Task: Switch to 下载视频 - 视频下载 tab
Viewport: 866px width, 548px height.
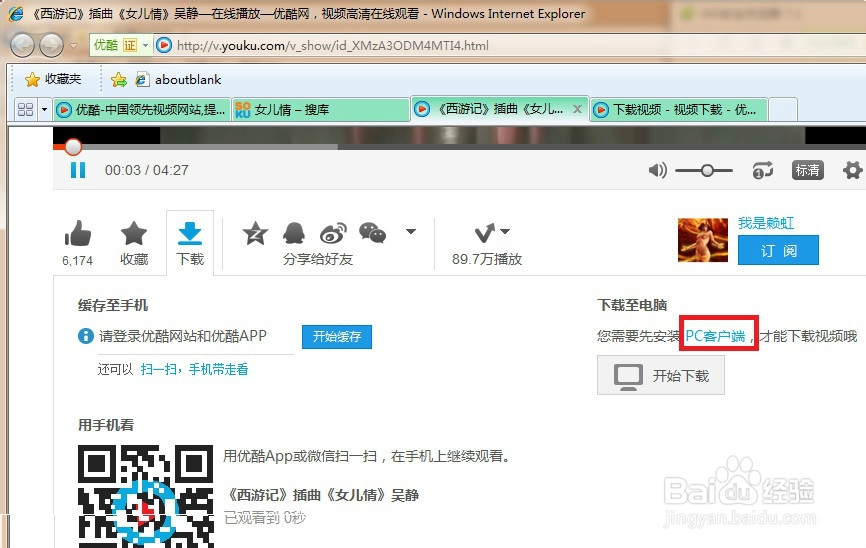Action: pyautogui.click(x=679, y=109)
